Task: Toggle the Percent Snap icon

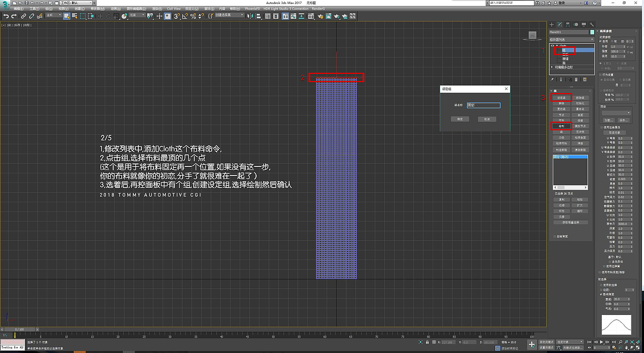Action: [x=193, y=16]
